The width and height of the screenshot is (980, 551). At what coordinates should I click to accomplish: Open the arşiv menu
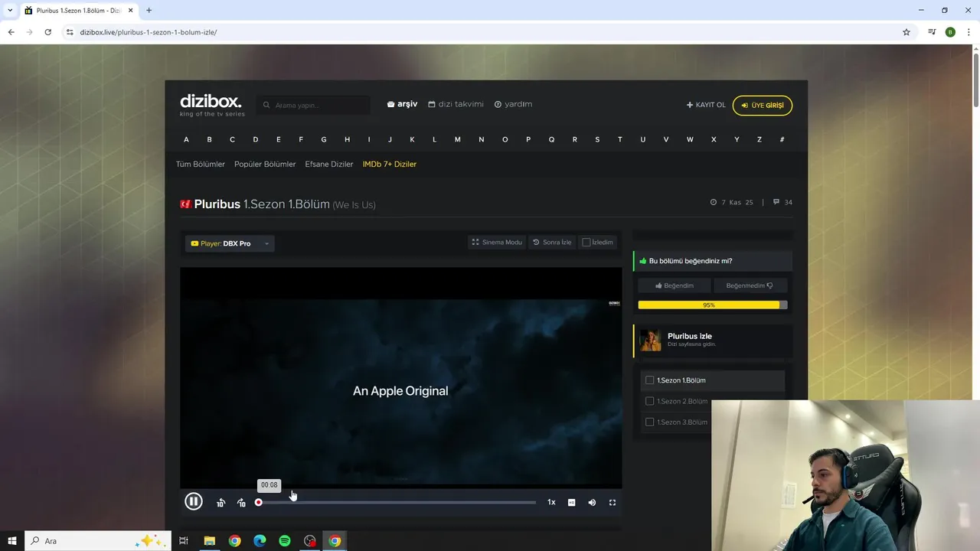tap(403, 104)
